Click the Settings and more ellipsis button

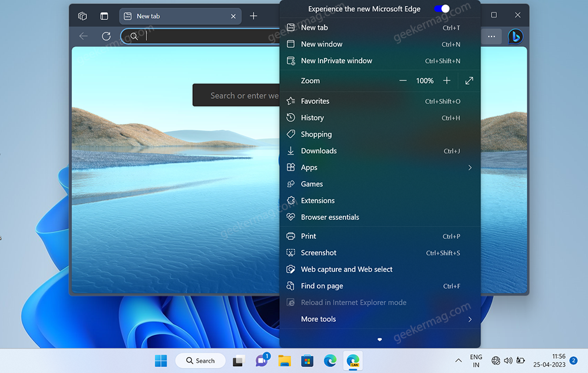[x=491, y=36]
